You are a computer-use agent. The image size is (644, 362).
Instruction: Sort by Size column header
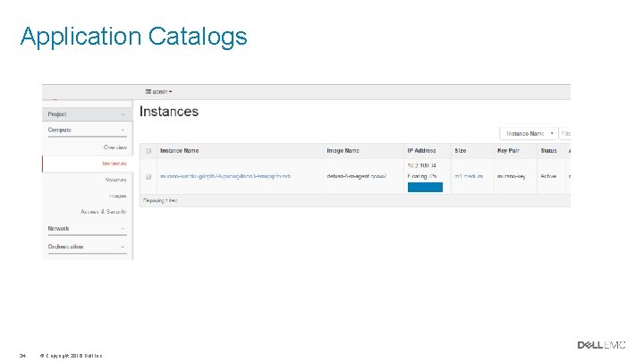point(461,151)
